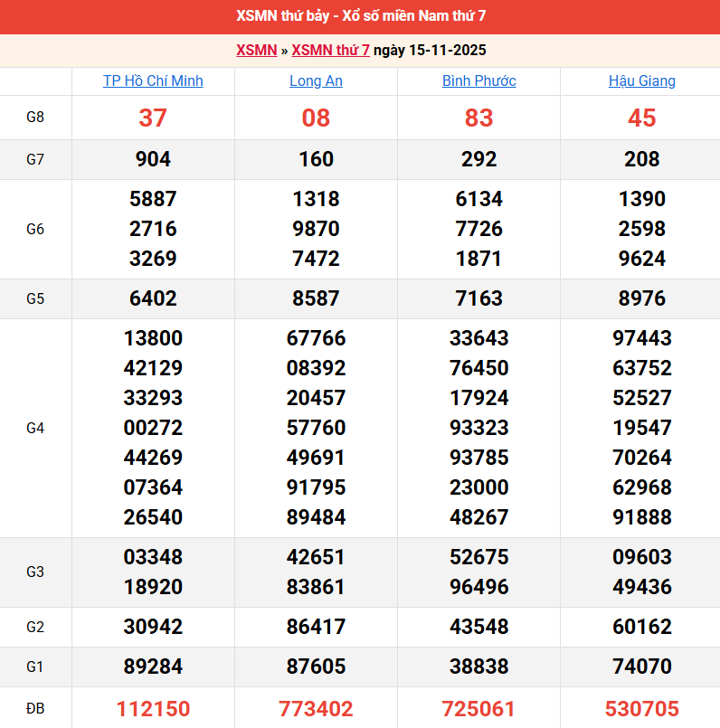The height and width of the screenshot is (728, 720).
Task: Click G5 number 7163 for Bình Phước
Action: (x=478, y=298)
